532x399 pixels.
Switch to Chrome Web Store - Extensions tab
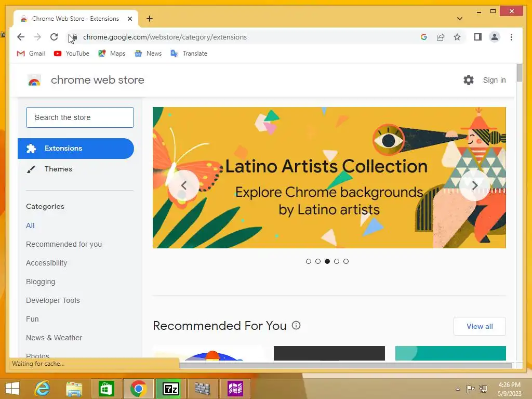[x=75, y=19]
